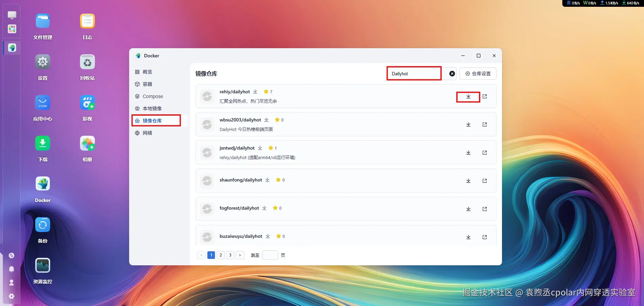Focus the 跳至 page number field
Image resolution: width=644 pixels, height=306 pixels.
coord(270,255)
